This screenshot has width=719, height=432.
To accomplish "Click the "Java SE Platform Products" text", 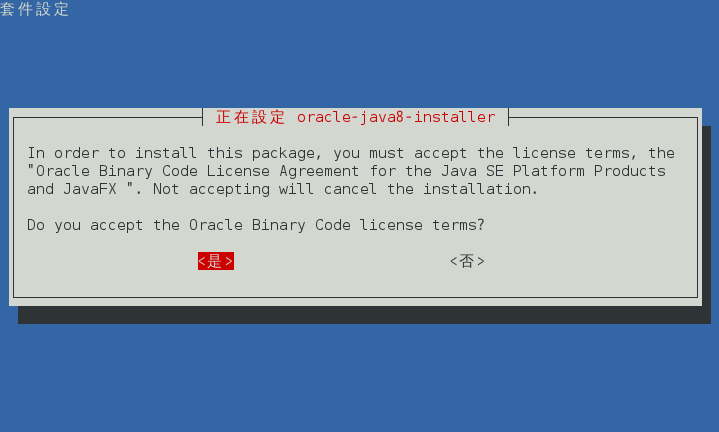I will 553,171.
